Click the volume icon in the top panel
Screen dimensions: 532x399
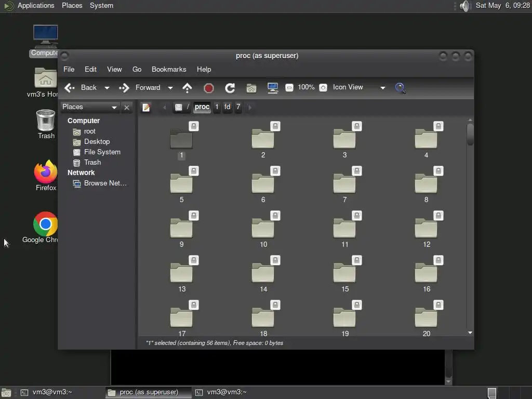[x=464, y=6]
